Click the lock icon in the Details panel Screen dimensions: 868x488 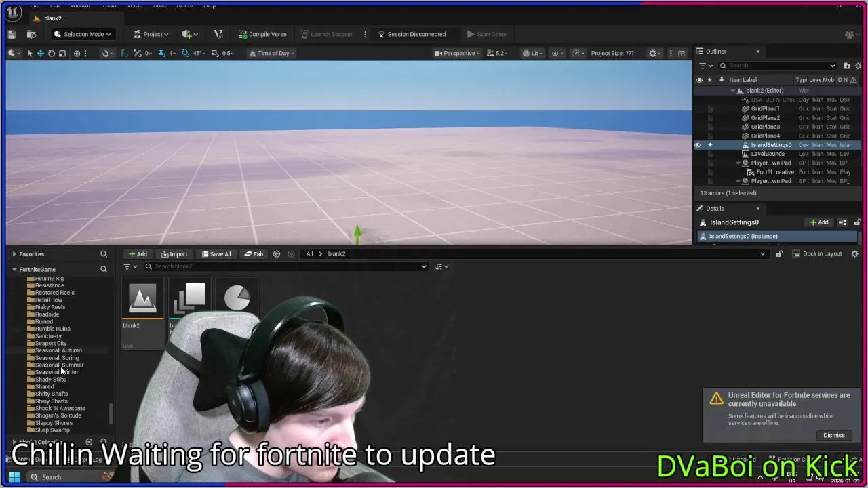(857, 222)
